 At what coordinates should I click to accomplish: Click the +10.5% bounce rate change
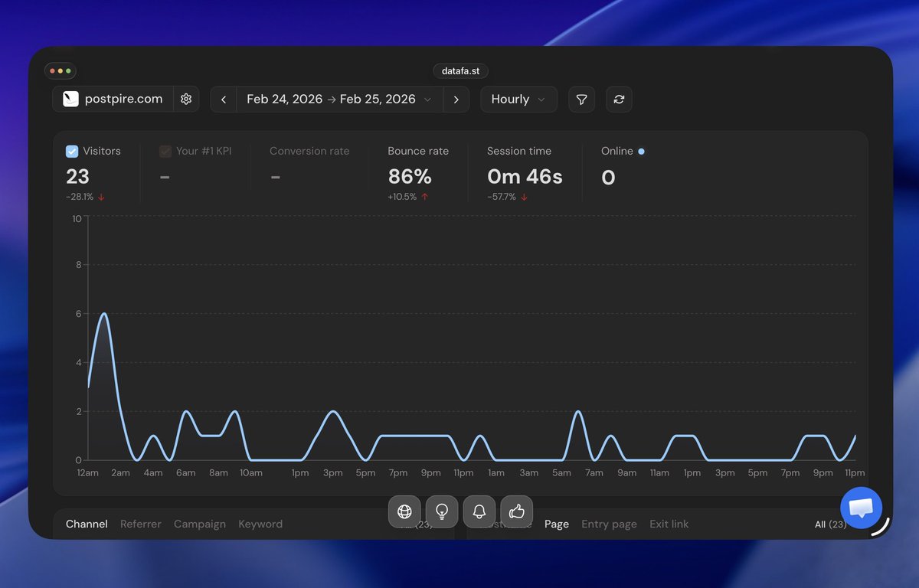coord(407,197)
